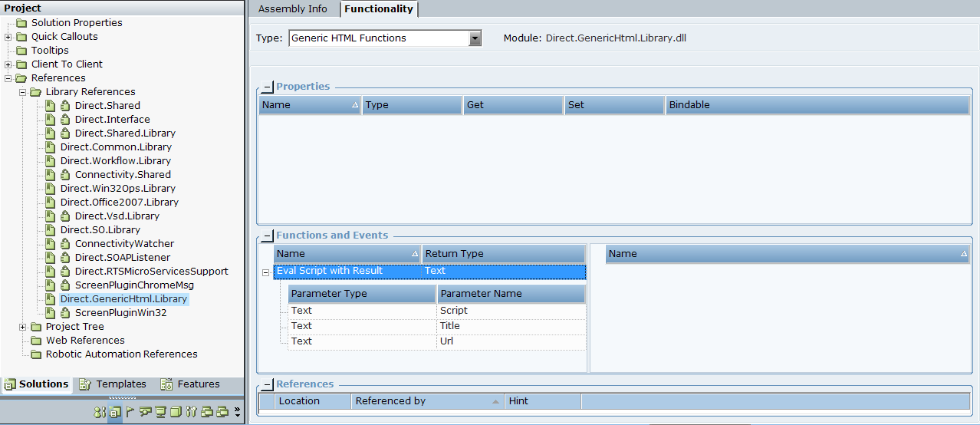The height and width of the screenshot is (425, 980).
Task: Click the lock icon beside Direct.Interface
Action: coord(65,120)
